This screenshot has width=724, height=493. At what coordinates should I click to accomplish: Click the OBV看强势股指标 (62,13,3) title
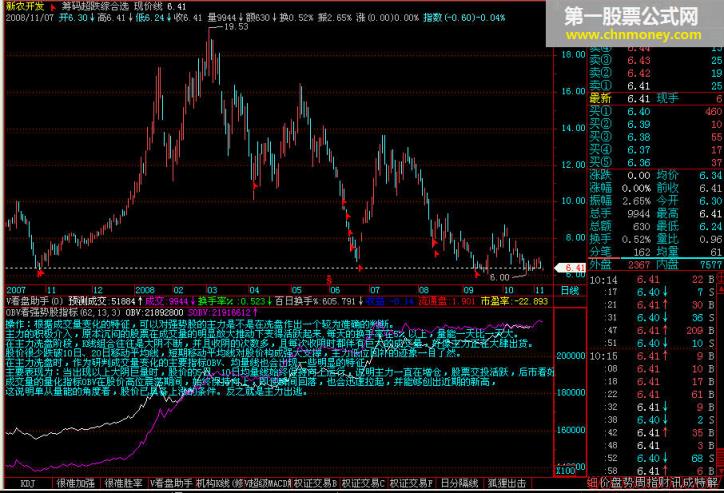tap(64, 313)
